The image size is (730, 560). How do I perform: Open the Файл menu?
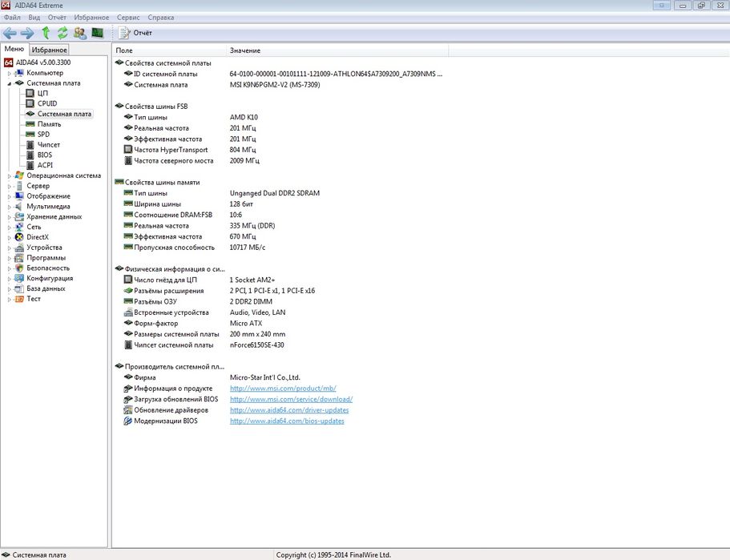click(12, 17)
